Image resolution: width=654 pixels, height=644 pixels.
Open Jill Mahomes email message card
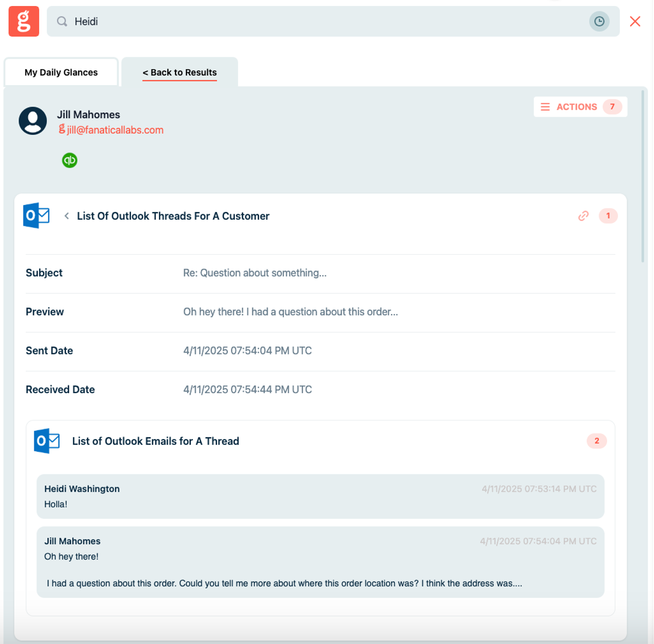point(320,562)
